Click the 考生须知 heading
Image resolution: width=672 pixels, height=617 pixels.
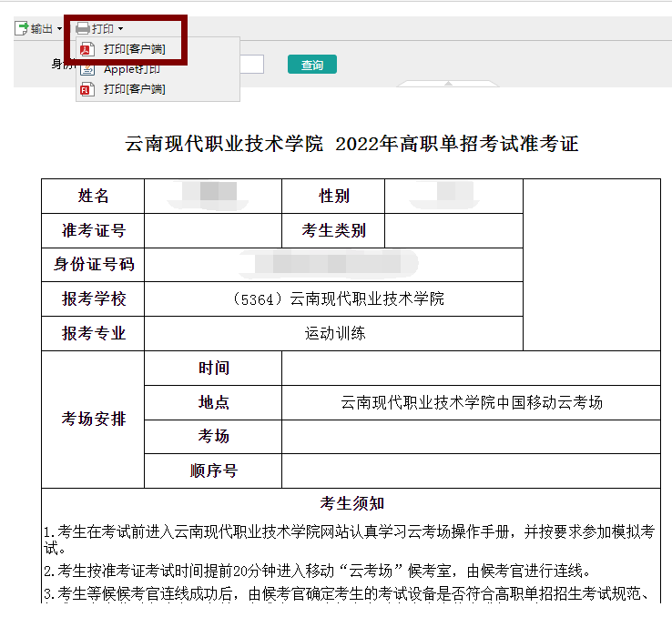pos(351,503)
